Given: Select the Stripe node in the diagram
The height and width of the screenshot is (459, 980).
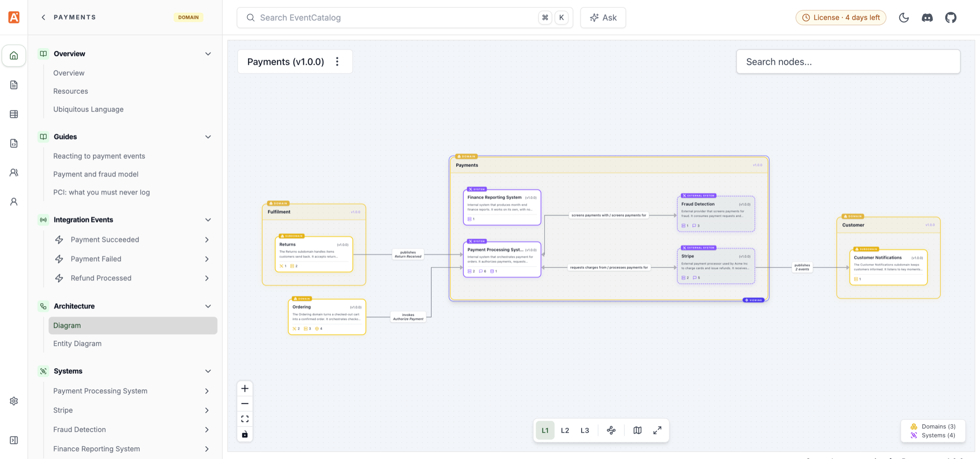Looking at the screenshot, I should click(x=716, y=266).
